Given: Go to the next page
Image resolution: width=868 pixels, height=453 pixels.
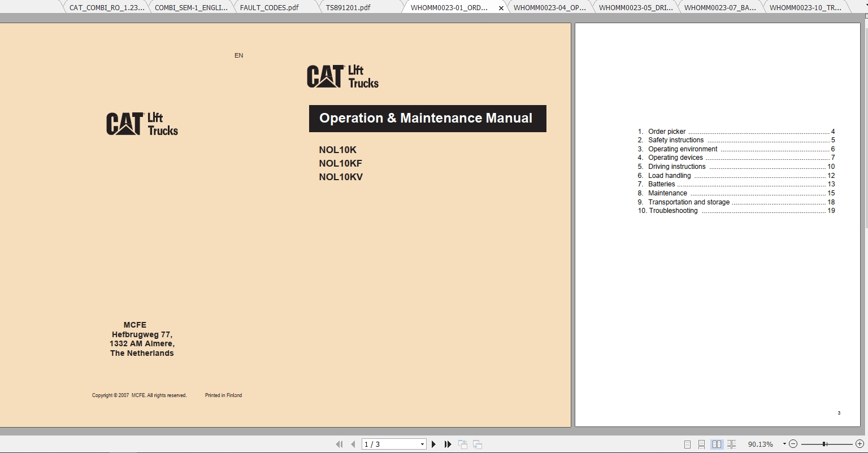Looking at the screenshot, I should pyautogui.click(x=433, y=444).
